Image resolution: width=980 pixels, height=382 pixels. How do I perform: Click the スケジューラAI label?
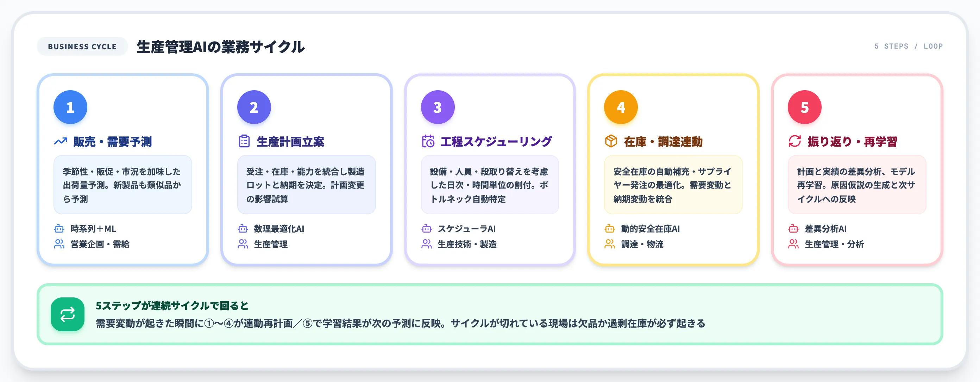pos(466,228)
